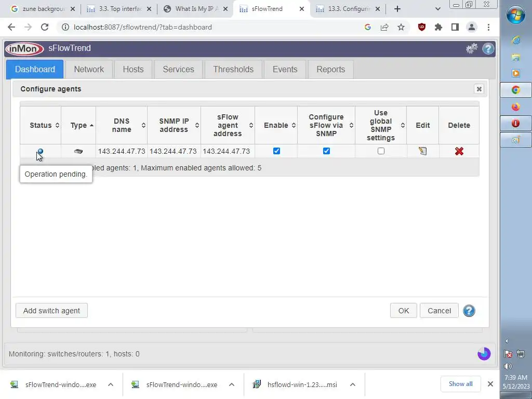
Task: Open sFlowTrend help icon in header
Action: pyautogui.click(x=488, y=48)
